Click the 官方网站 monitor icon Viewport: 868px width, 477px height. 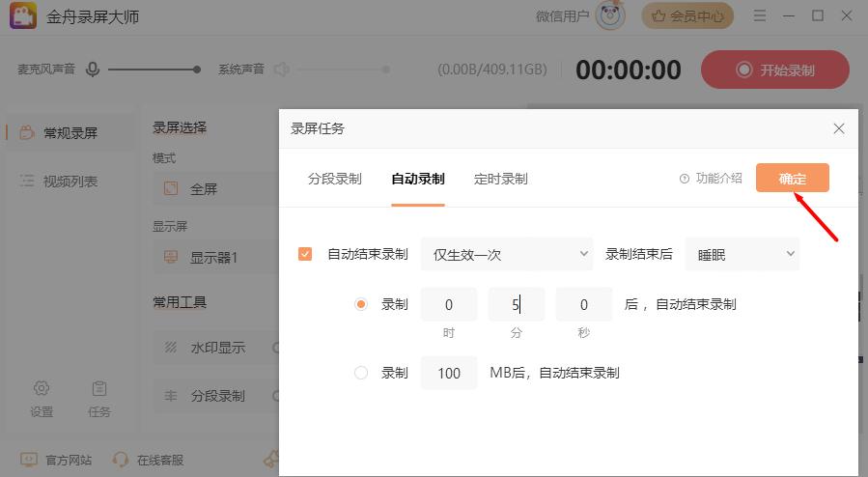(28, 460)
